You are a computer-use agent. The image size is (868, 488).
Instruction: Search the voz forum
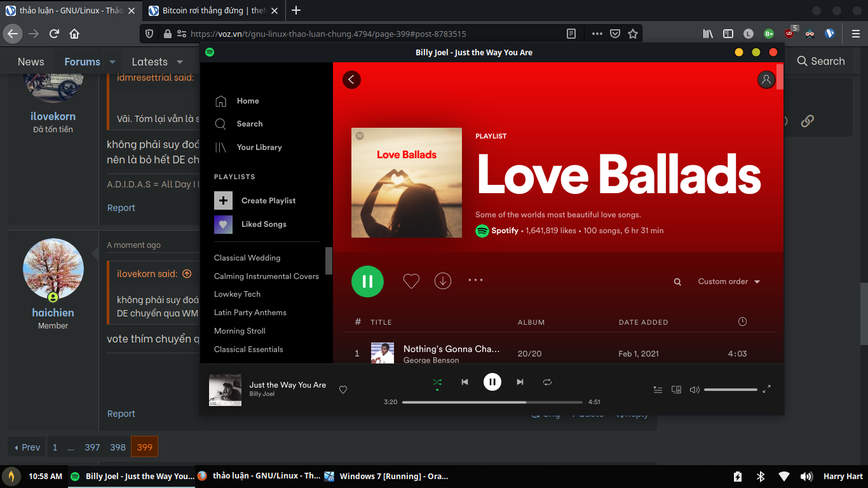(x=821, y=61)
